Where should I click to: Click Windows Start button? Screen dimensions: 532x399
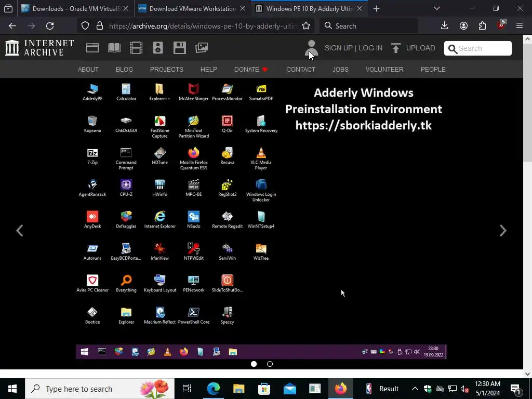coord(12,389)
